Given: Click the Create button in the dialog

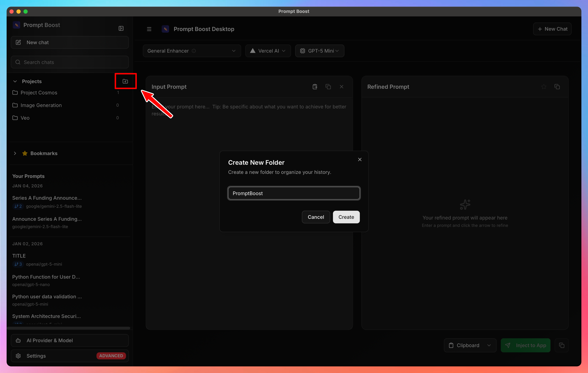Looking at the screenshot, I should pyautogui.click(x=346, y=217).
